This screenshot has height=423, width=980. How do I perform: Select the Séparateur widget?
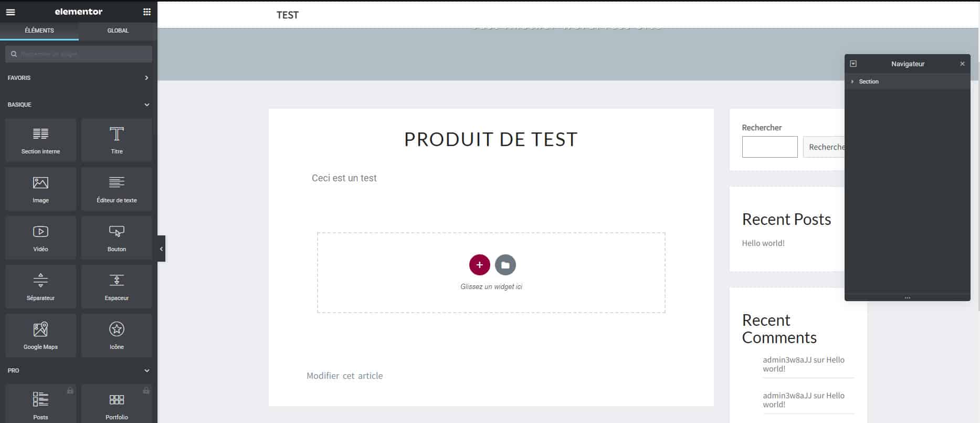40,286
